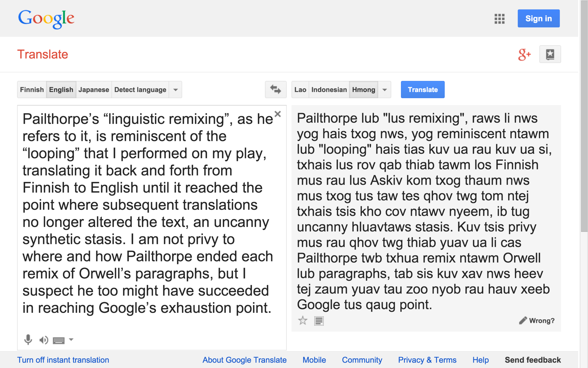
Task: Click the Google+ share icon
Action: [x=524, y=55]
